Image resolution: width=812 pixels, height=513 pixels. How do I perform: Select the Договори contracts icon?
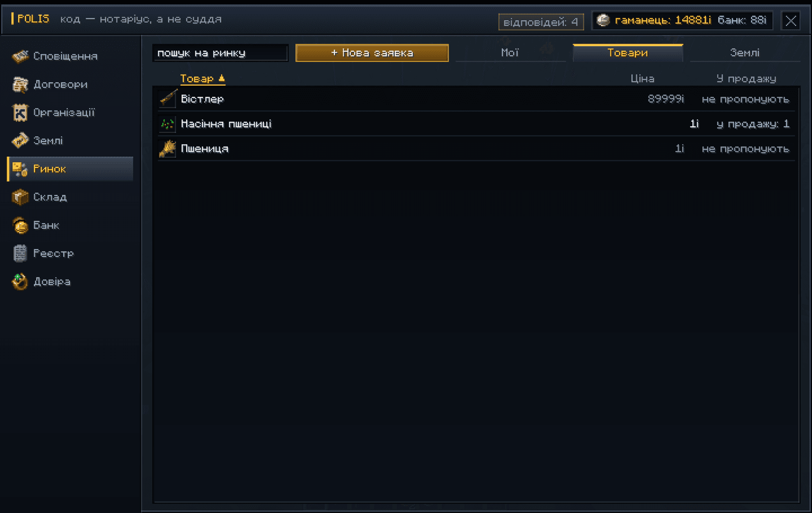20,85
